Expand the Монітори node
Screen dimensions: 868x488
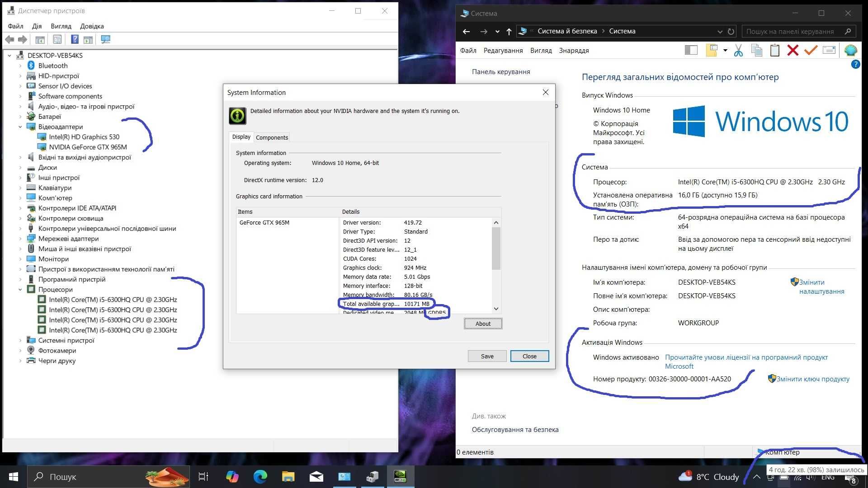(20, 259)
